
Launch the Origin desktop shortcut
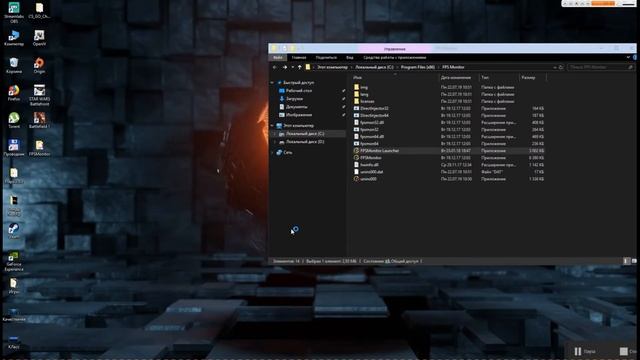coord(39,65)
